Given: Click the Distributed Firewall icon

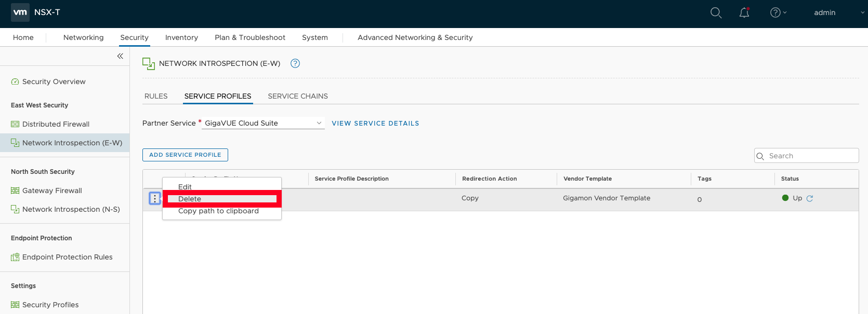Looking at the screenshot, I should pos(15,124).
